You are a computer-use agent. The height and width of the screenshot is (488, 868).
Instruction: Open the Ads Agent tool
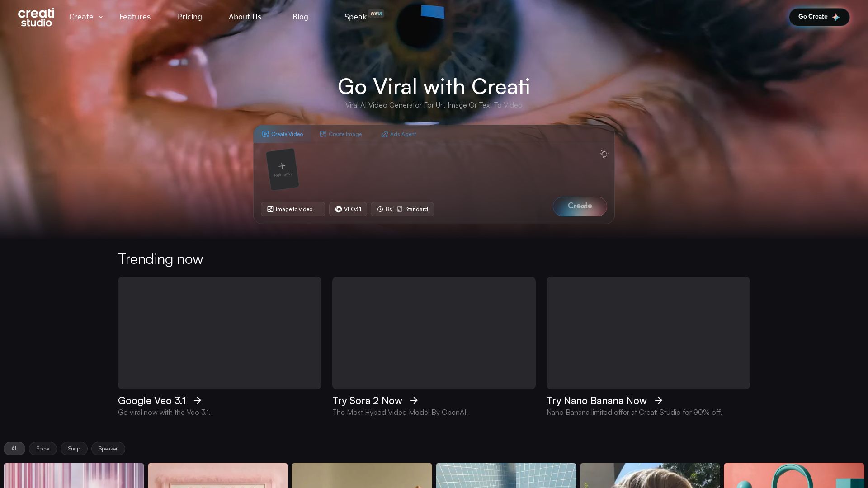[x=398, y=134]
